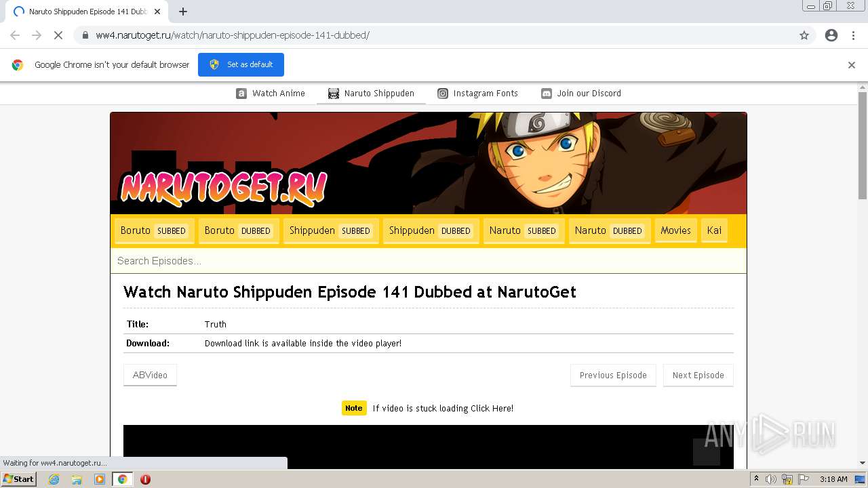Click the Instagram icon beside Instagram Fonts
This screenshot has width=868, height=488.
443,94
